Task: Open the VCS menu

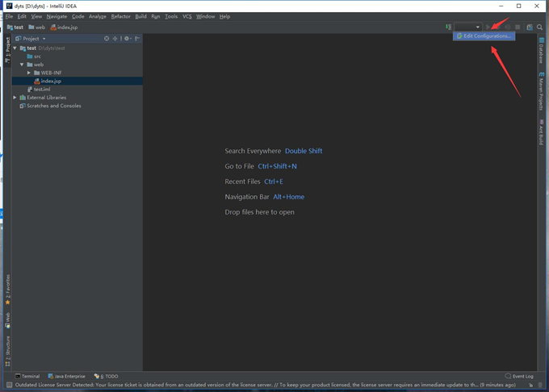Action: click(x=187, y=16)
